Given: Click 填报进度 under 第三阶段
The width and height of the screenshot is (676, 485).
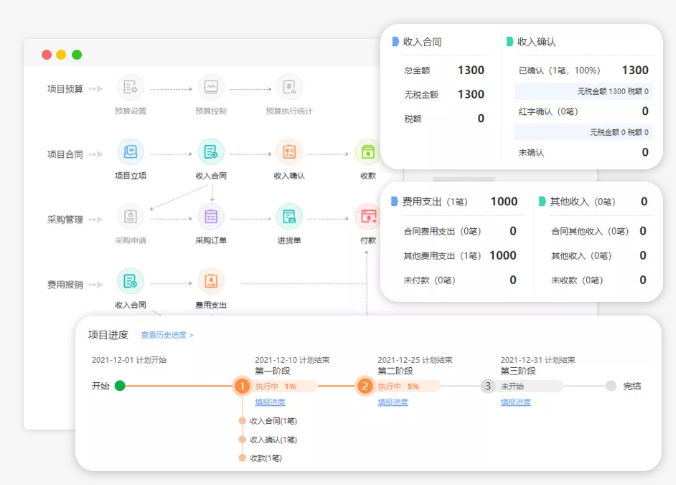Looking at the screenshot, I should point(516,402).
